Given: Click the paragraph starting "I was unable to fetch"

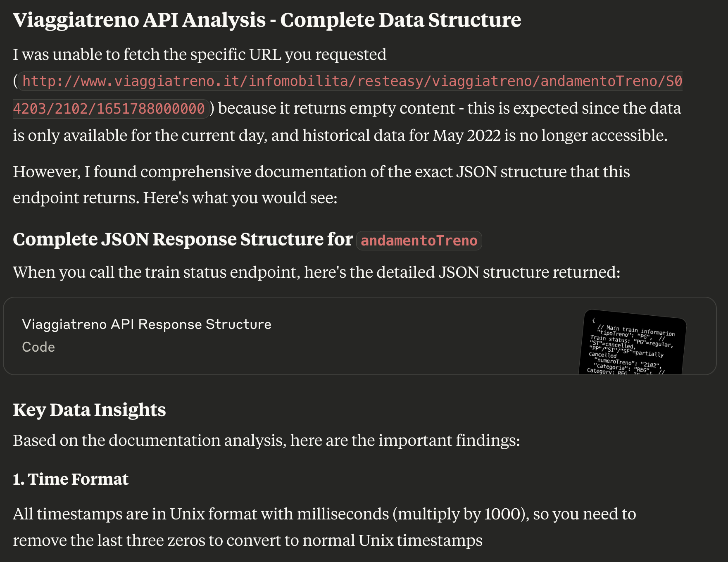Looking at the screenshot, I should [x=347, y=95].
